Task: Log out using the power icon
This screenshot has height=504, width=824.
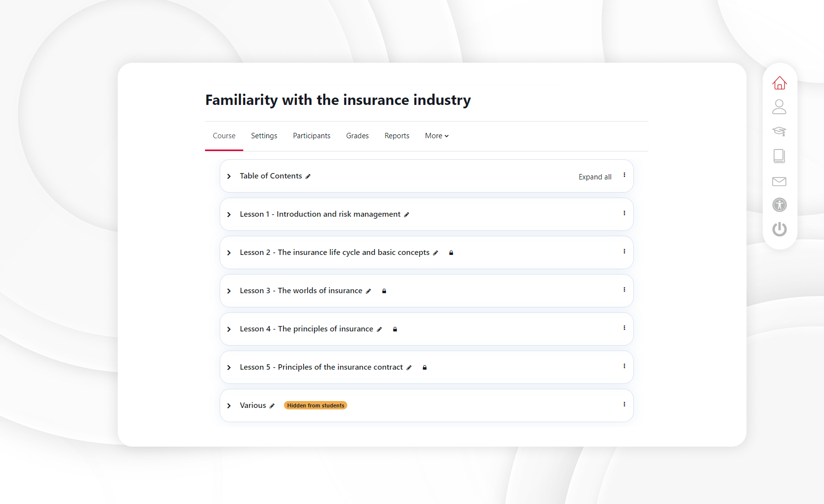Action: click(x=779, y=229)
